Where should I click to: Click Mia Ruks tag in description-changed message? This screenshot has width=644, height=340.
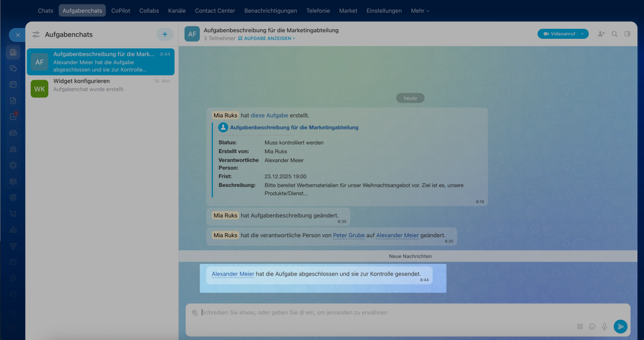pyautogui.click(x=225, y=215)
